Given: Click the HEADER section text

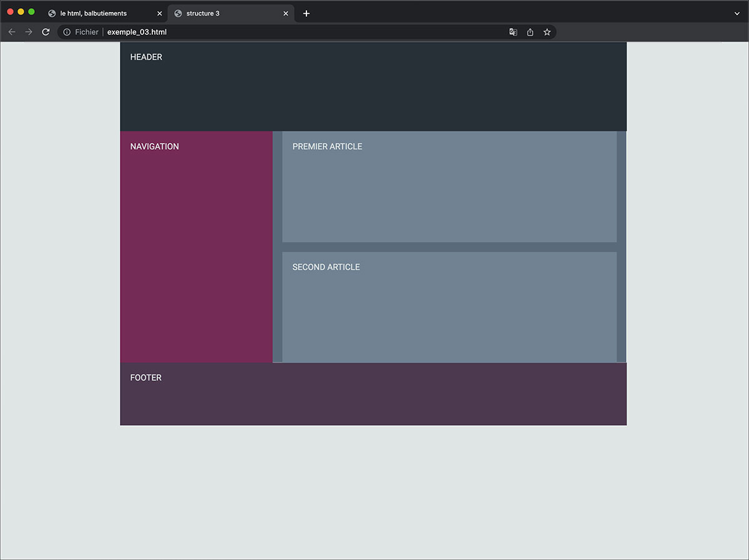Looking at the screenshot, I should pos(146,57).
